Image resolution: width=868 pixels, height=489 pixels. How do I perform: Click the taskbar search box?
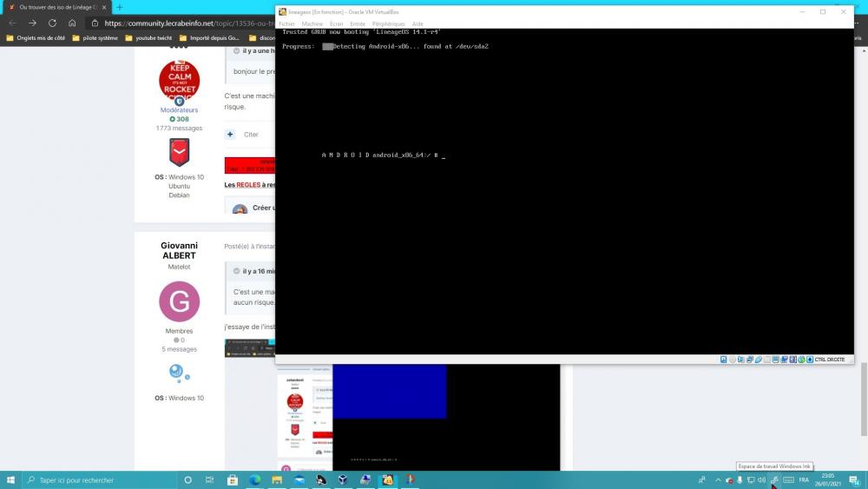tap(100, 480)
